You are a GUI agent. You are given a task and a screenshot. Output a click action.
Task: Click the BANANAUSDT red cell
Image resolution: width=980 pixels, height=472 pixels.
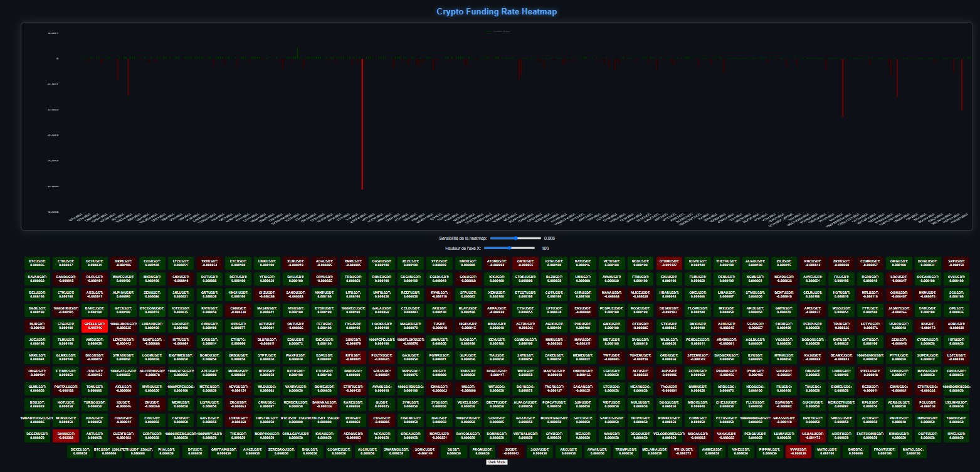(323, 404)
